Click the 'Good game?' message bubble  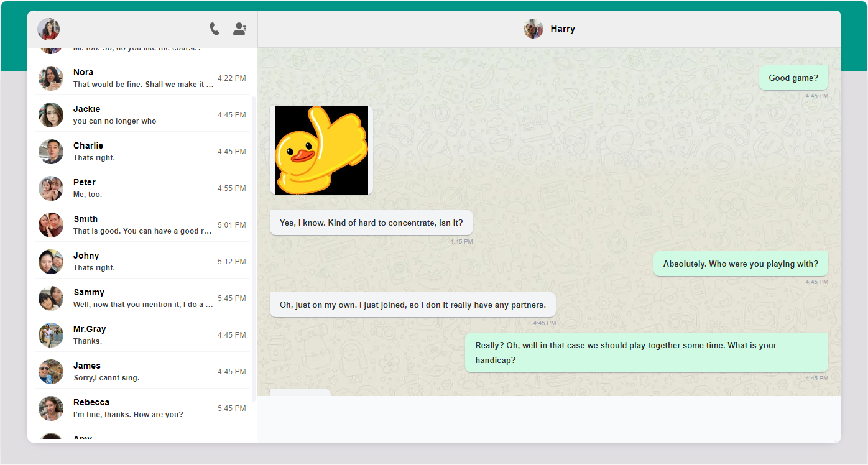coord(793,77)
